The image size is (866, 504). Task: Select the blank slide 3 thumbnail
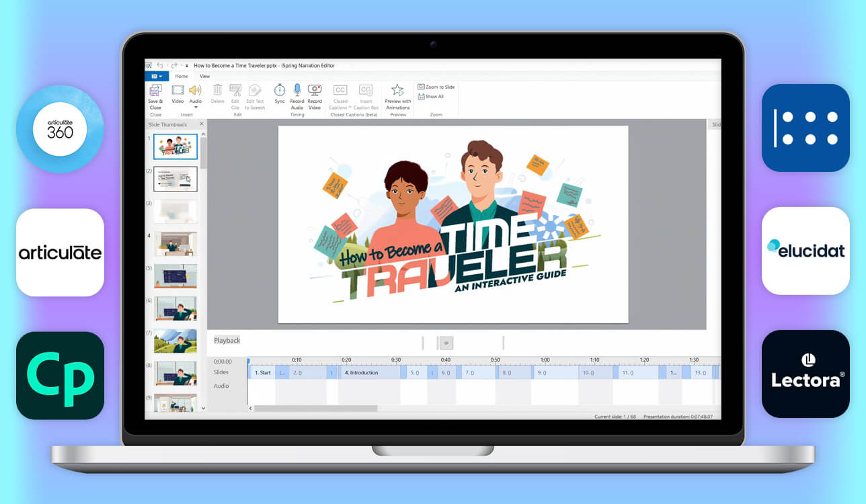pyautogui.click(x=175, y=211)
